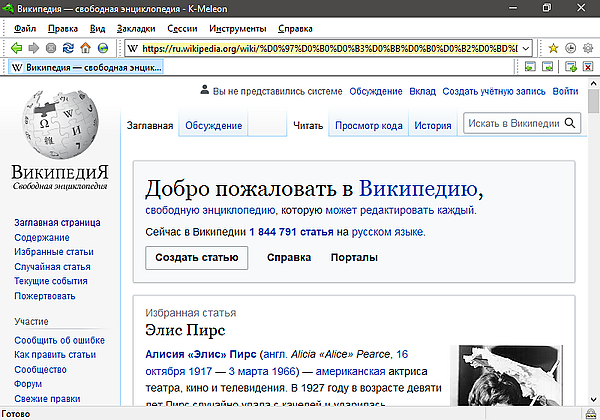The width and height of the screenshot is (600, 420).
Task: Open Home page via house icon
Action: 85,48
